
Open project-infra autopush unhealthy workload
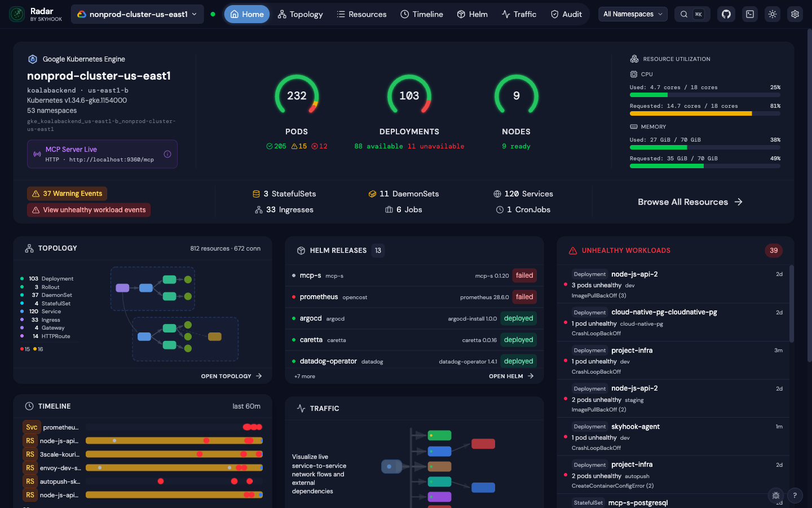pyautogui.click(x=673, y=475)
